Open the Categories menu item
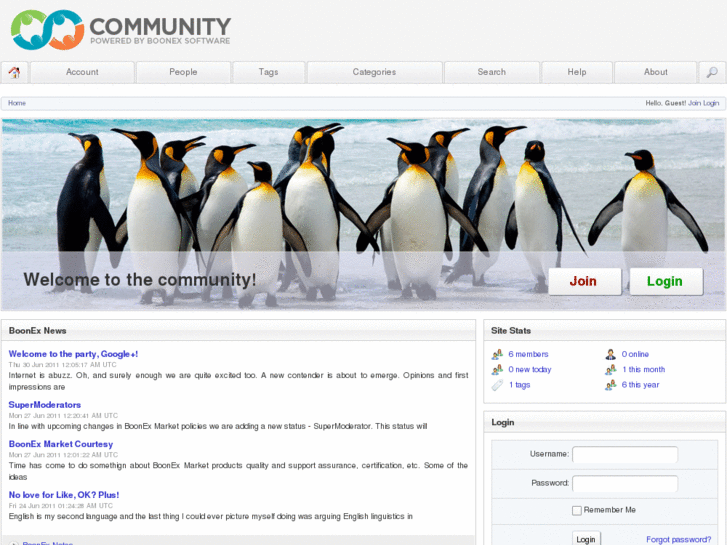The width and height of the screenshot is (727, 545). (x=374, y=72)
